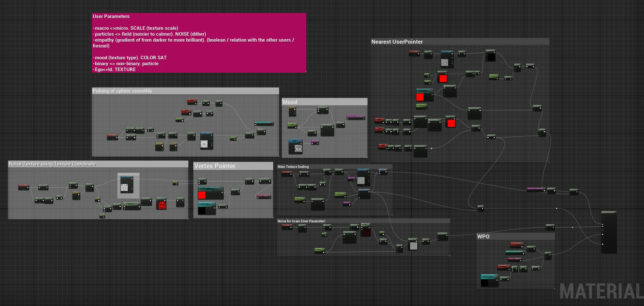The image size is (644, 306).
Task: Click 'Noise for Grain (User Parameter)' comment title
Action: pyautogui.click(x=301, y=221)
